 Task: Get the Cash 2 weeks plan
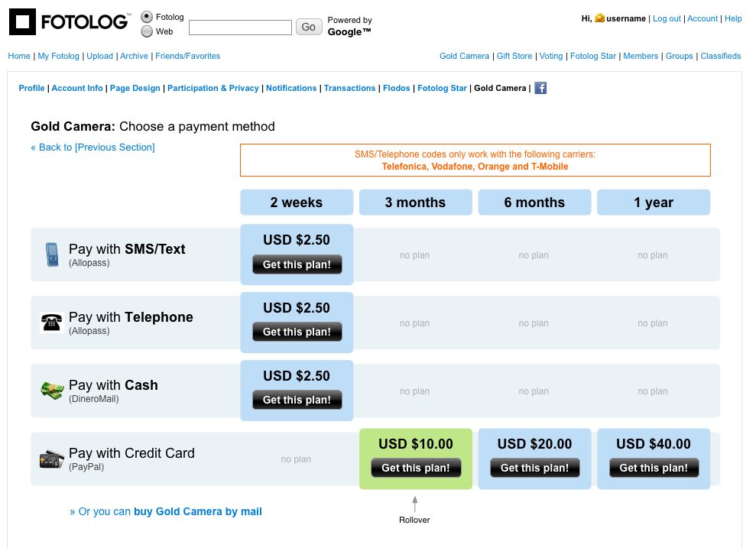point(297,400)
